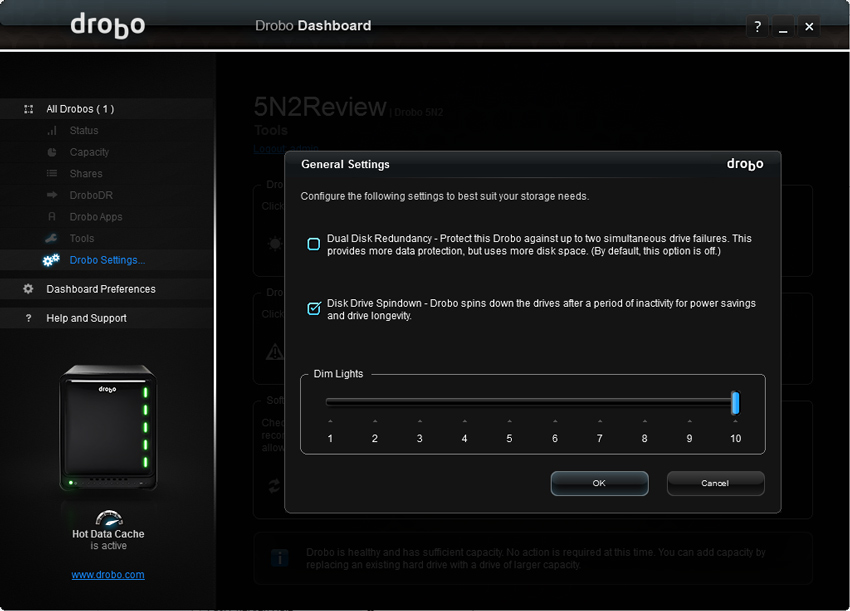Click the Dim Lights value 3 label

coord(420,438)
